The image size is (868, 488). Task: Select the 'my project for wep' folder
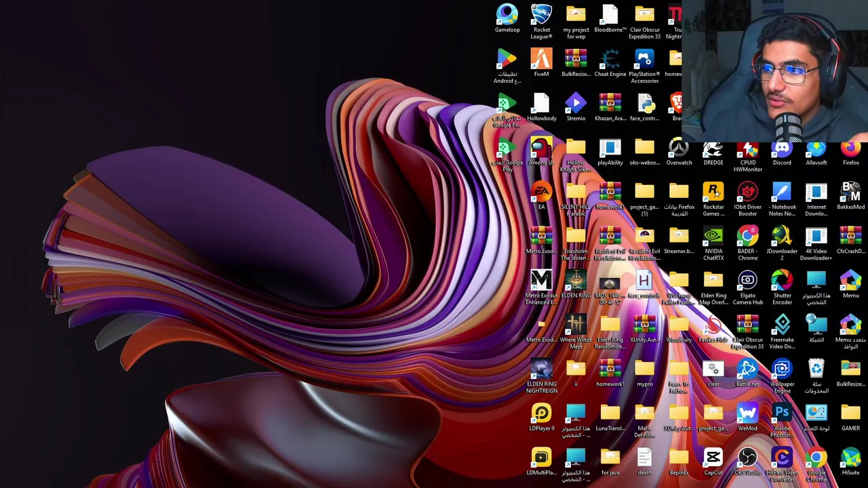(x=576, y=22)
